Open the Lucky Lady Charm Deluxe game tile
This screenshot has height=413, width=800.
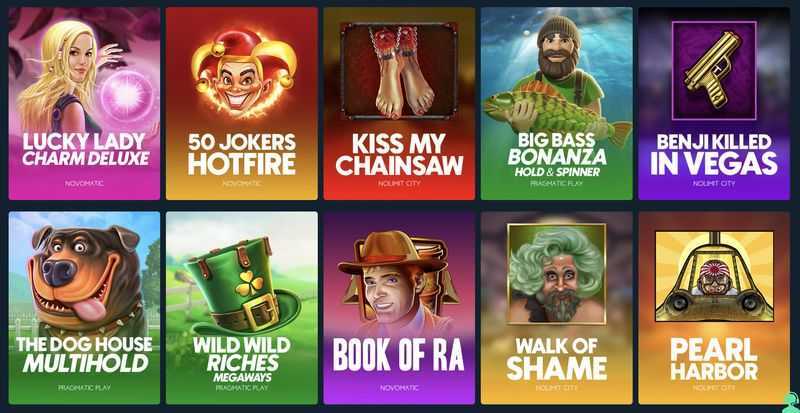[x=84, y=103]
